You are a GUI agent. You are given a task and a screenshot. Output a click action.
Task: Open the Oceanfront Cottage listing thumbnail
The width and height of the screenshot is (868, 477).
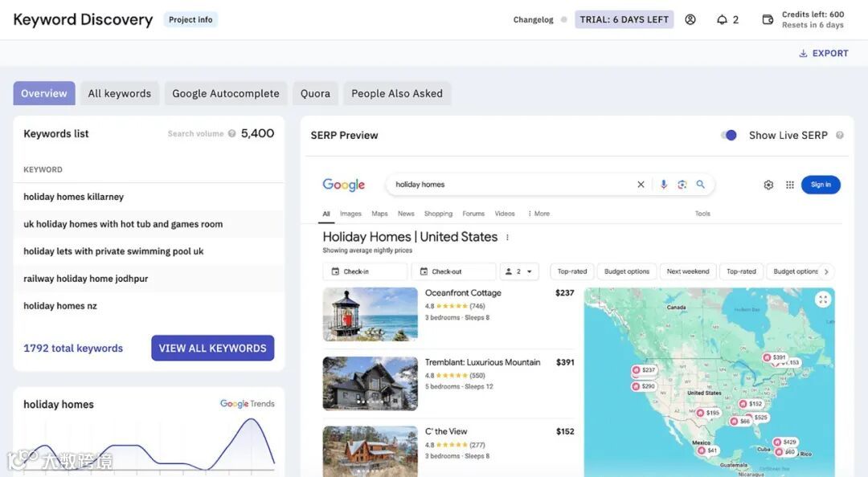pyautogui.click(x=370, y=315)
